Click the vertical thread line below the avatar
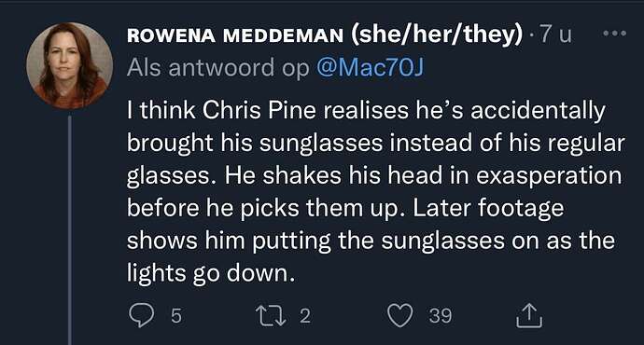644x345 pixels. [x=69, y=229]
